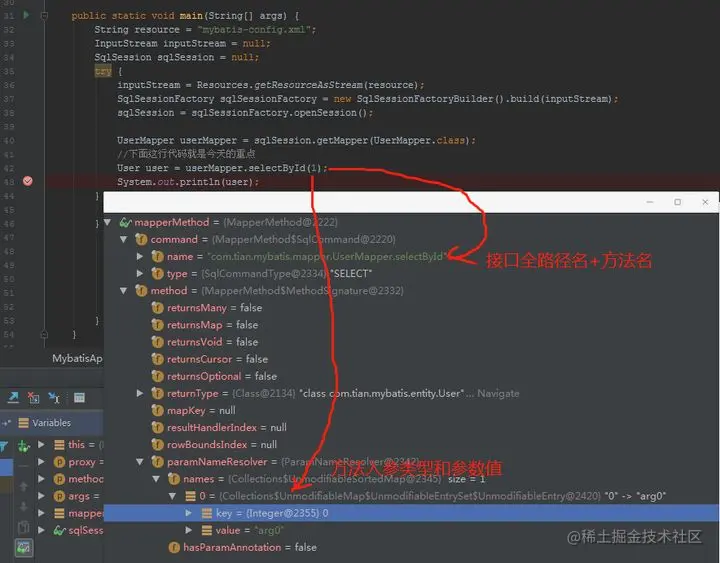Select the Variables tab
This screenshot has width=720, height=563.
[45, 423]
